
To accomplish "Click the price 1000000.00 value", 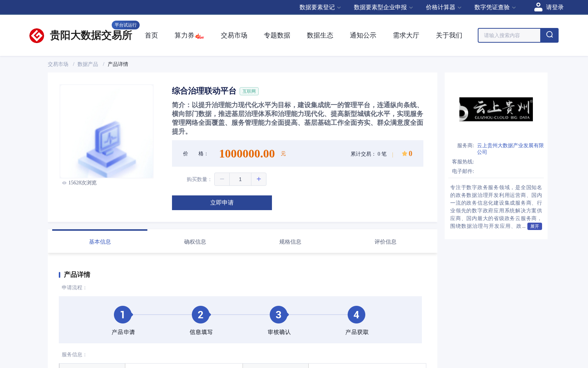I will click(x=247, y=153).
